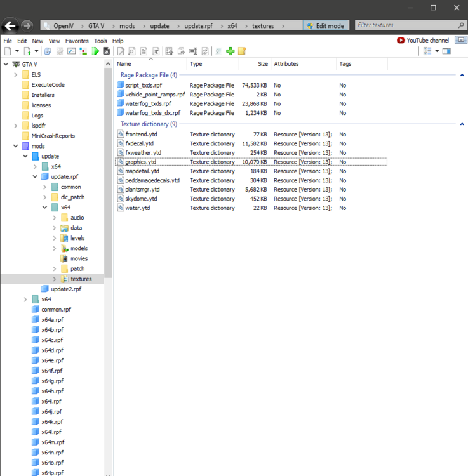468x476 pixels.
Task: Open the File menu
Action: pyautogui.click(x=8, y=41)
